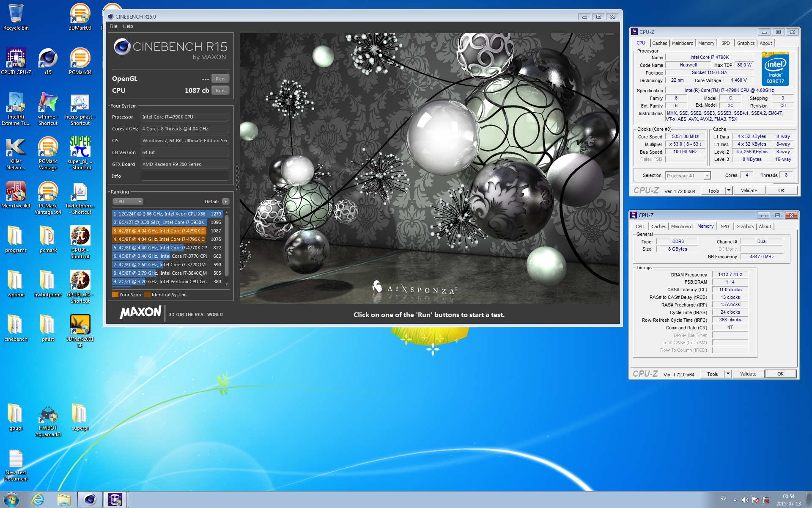Screen dimensions: 812x508
Task: Open Processor #1 selection dropdown
Action: [x=688, y=176]
